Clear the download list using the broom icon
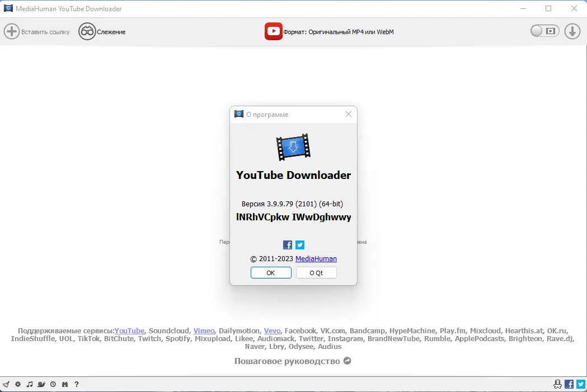Image resolution: width=587 pixels, height=392 pixels. [x=6, y=384]
